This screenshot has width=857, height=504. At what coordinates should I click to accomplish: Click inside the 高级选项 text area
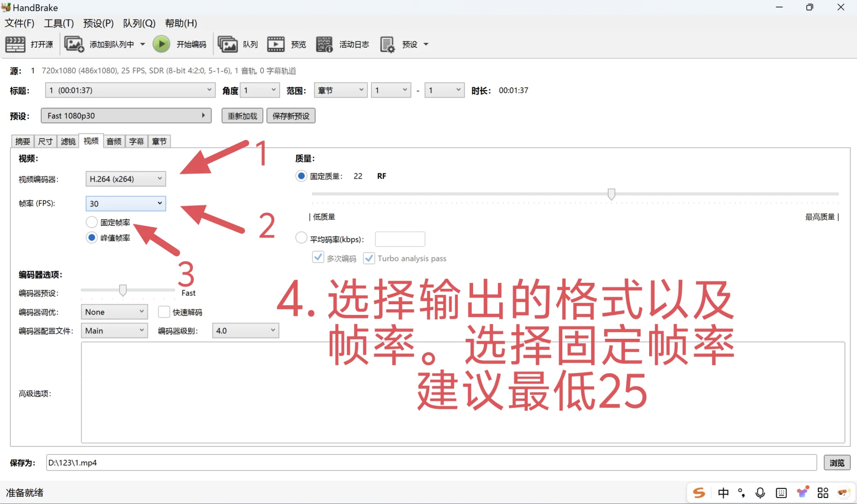click(463, 392)
